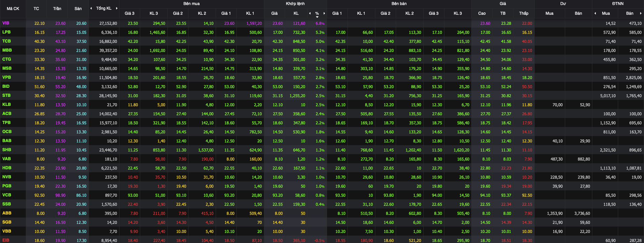Open stock symbol OCB
644x243 pixels.
click(x=7, y=132)
